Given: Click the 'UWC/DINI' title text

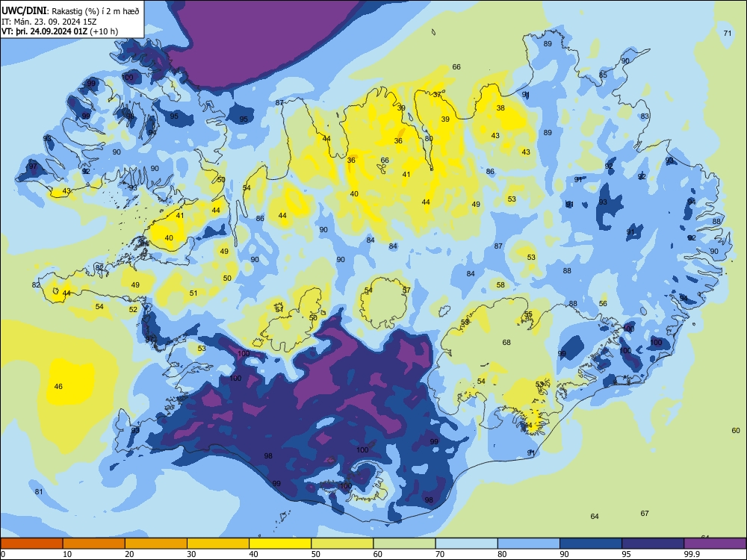Looking at the screenshot, I should 24,10.
